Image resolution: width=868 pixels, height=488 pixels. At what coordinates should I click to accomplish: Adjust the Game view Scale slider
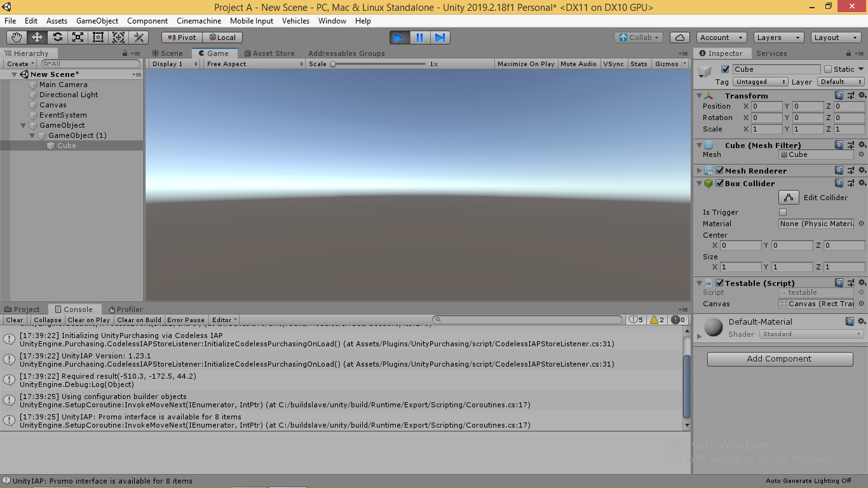(379, 64)
